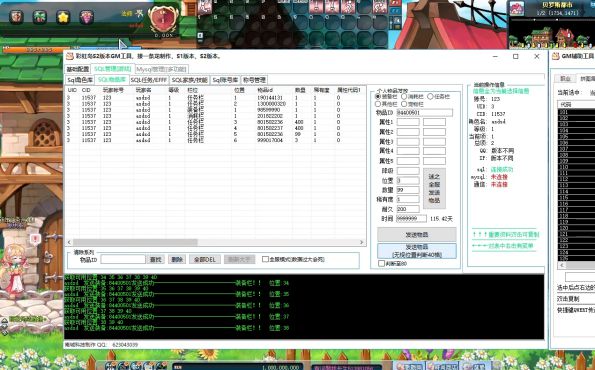
Task: Click the table's horizontal scrollbar thumb
Action: click(135, 242)
